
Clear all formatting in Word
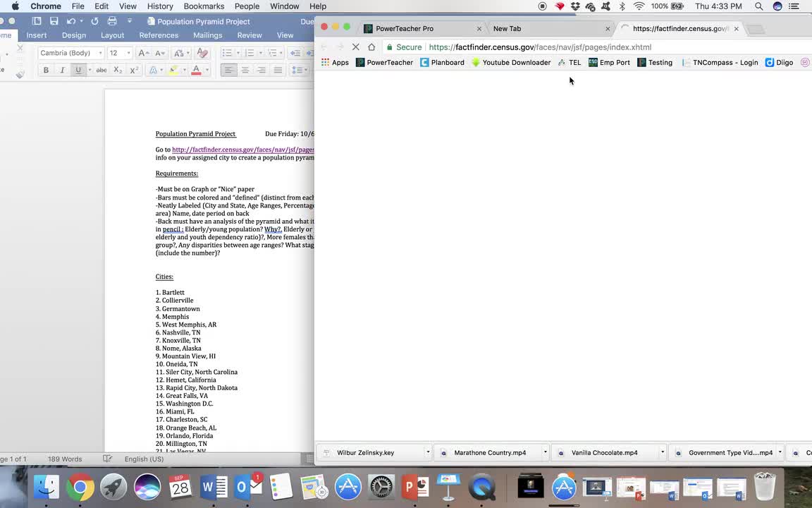pos(202,53)
